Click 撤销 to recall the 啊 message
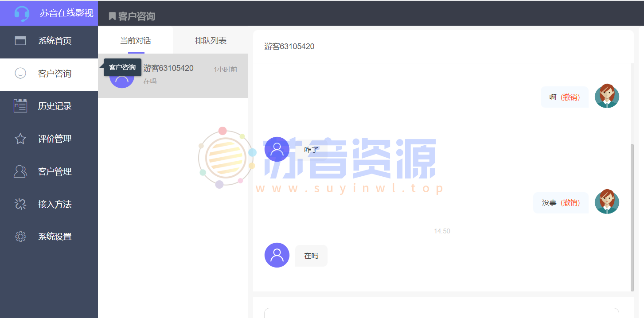The height and width of the screenshot is (318, 644). point(571,97)
